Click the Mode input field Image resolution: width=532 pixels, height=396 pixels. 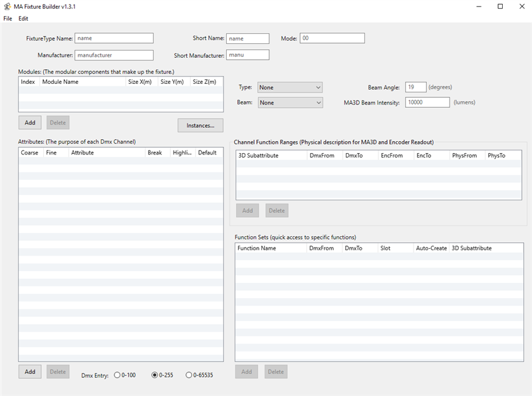332,38
